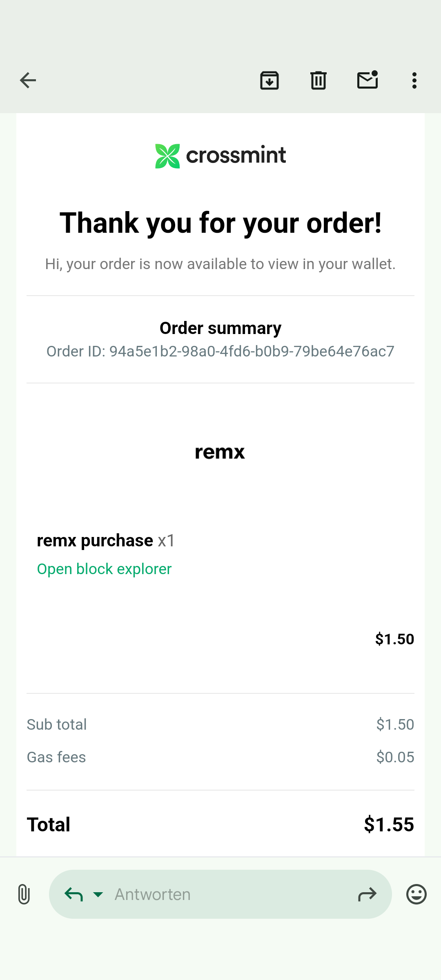Open the three-dot more options menu
441x980 pixels.
pos(414,80)
